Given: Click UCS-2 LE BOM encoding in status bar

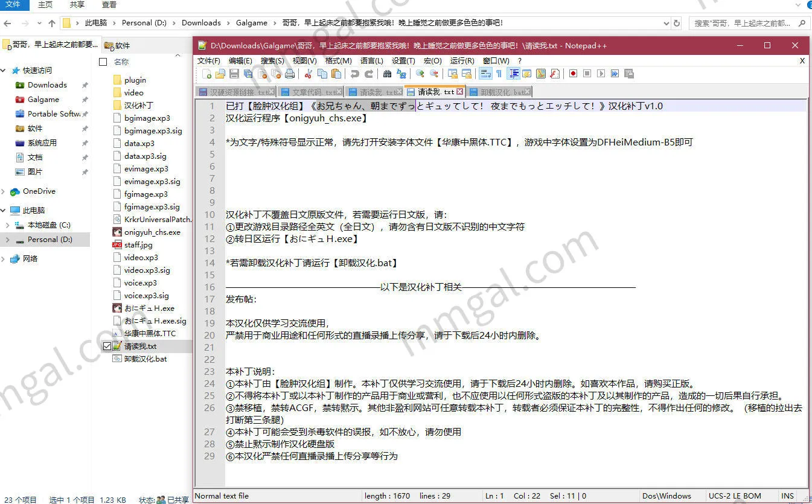Looking at the screenshot, I should (x=735, y=496).
